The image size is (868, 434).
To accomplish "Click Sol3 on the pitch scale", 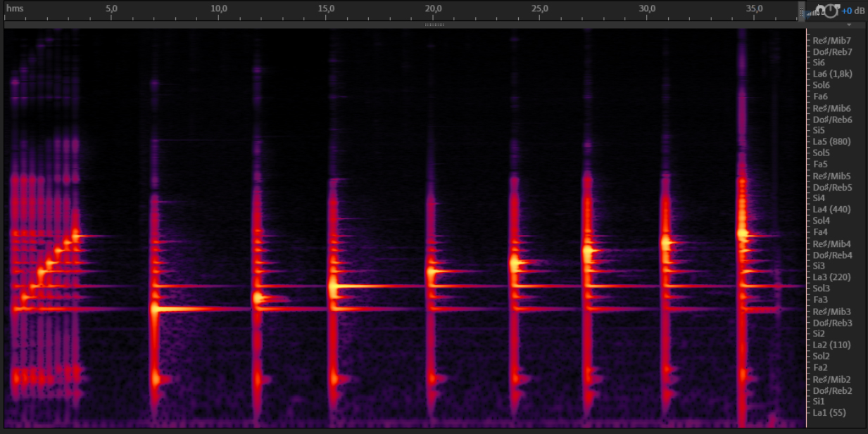I will [x=822, y=288].
